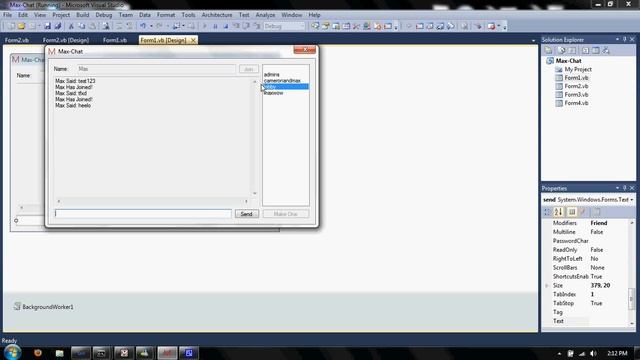Click the Make Chat button
The width and height of the screenshot is (640, 360).
(x=286, y=214)
